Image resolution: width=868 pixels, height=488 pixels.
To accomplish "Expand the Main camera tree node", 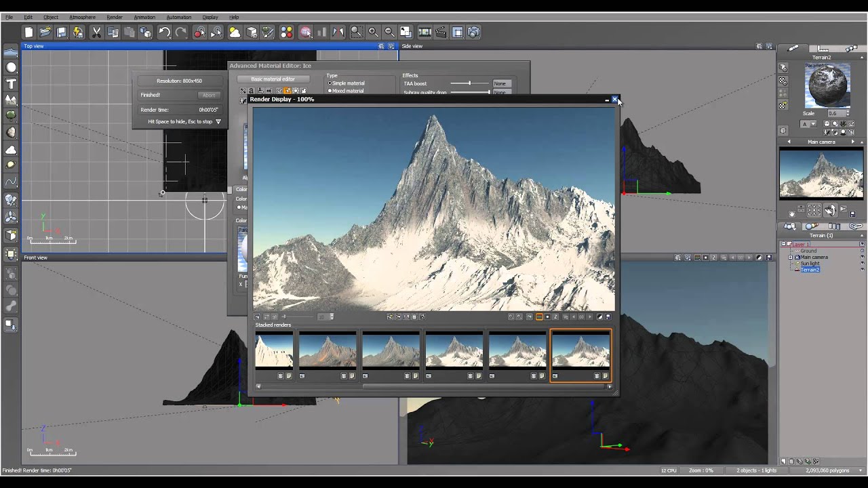I will pos(790,258).
